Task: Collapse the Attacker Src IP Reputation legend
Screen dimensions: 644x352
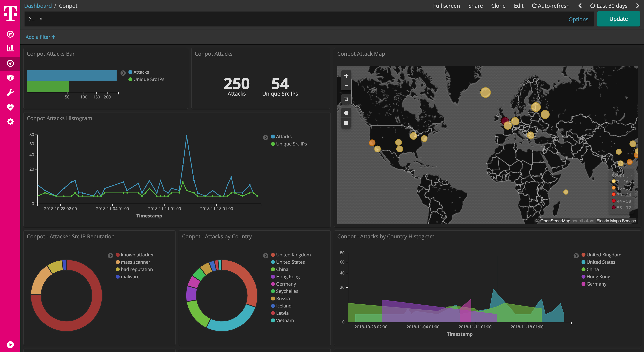Action: 110,256
